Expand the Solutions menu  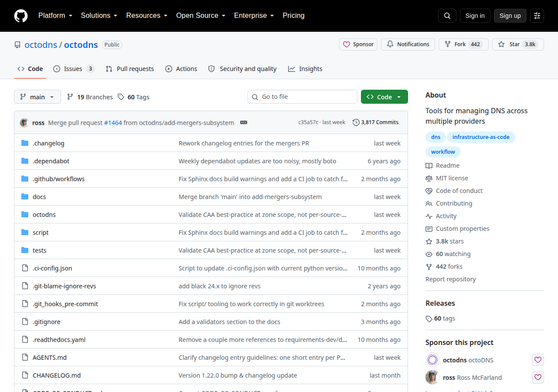(x=99, y=15)
